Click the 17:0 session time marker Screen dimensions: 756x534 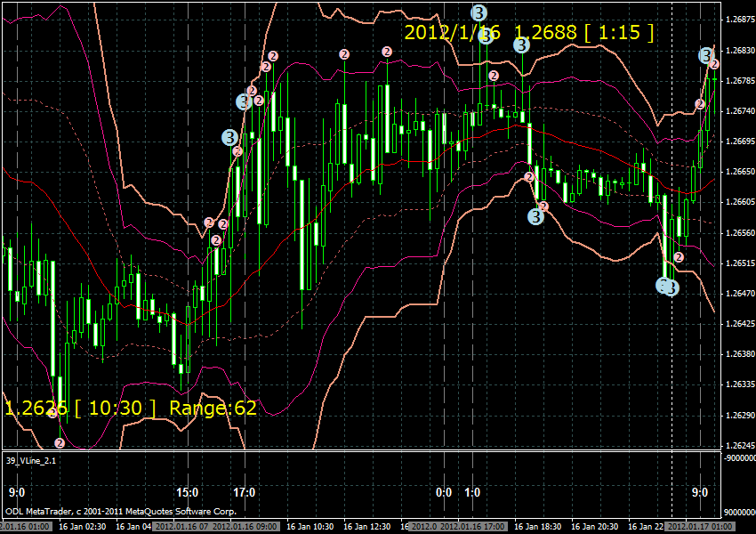245,493
